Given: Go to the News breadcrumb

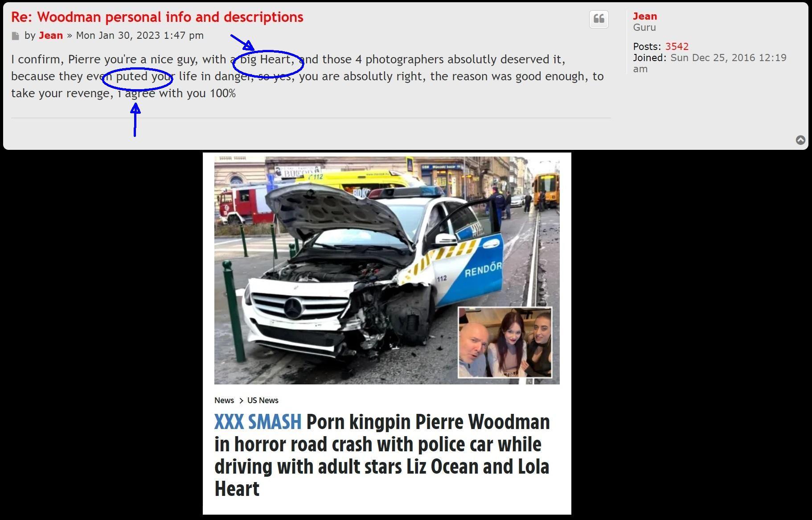Looking at the screenshot, I should (x=224, y=400).
